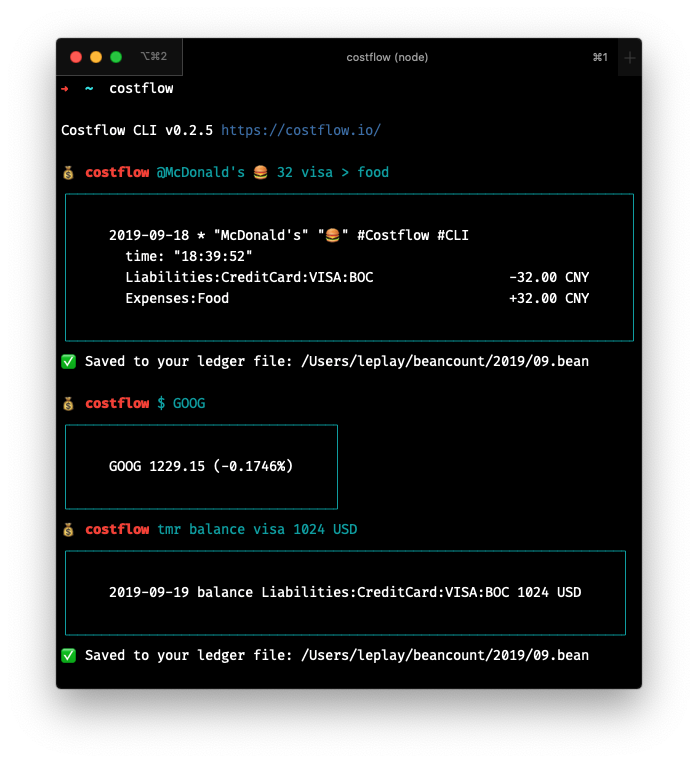Viewport: 698px width, 763px height.
Task: Click 'tmr balance visa 1024 USD' command
Action: click(x=257, y=529)
